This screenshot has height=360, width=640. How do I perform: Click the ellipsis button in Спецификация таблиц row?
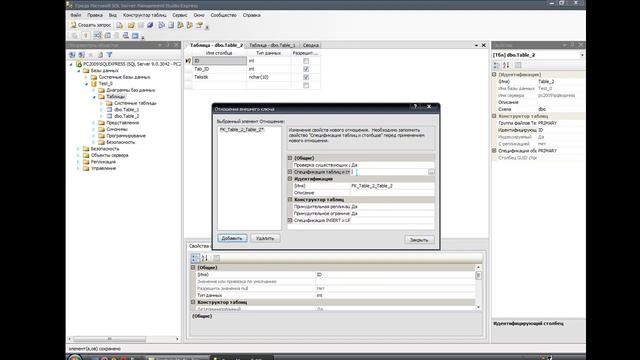coord(431,172)
